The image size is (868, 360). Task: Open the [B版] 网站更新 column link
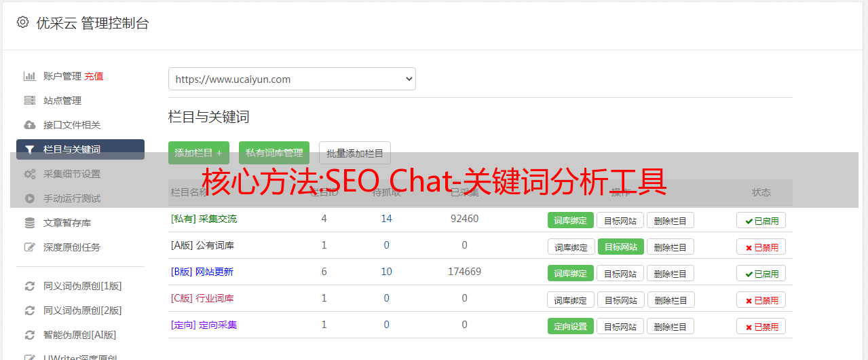click(202, 272)
